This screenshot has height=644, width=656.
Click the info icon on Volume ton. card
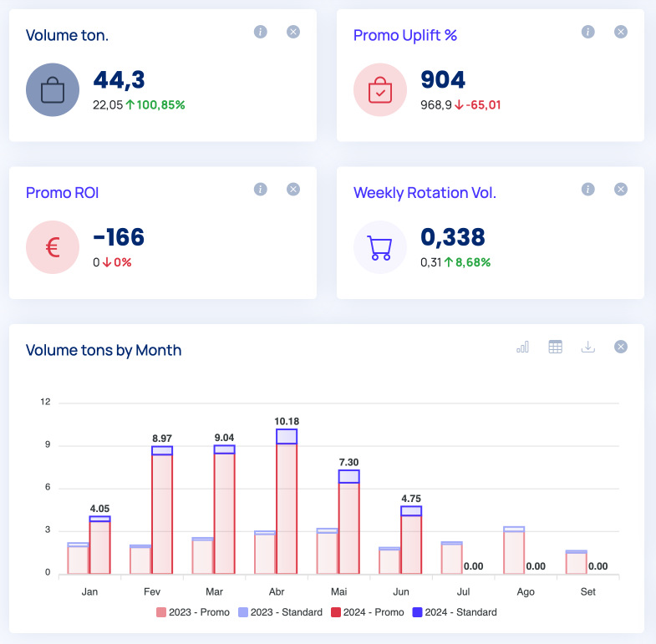[260, 32]
